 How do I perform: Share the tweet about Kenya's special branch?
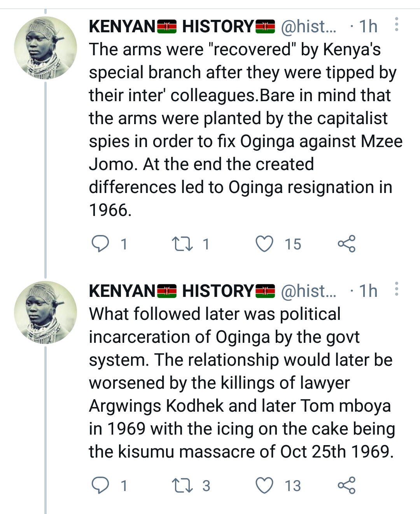pos(346,244)
